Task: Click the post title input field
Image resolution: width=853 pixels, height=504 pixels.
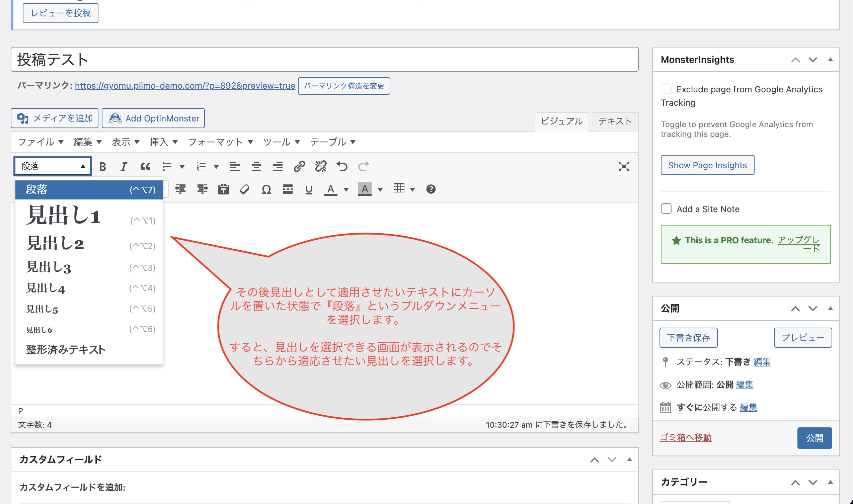Action: (324, 60)
